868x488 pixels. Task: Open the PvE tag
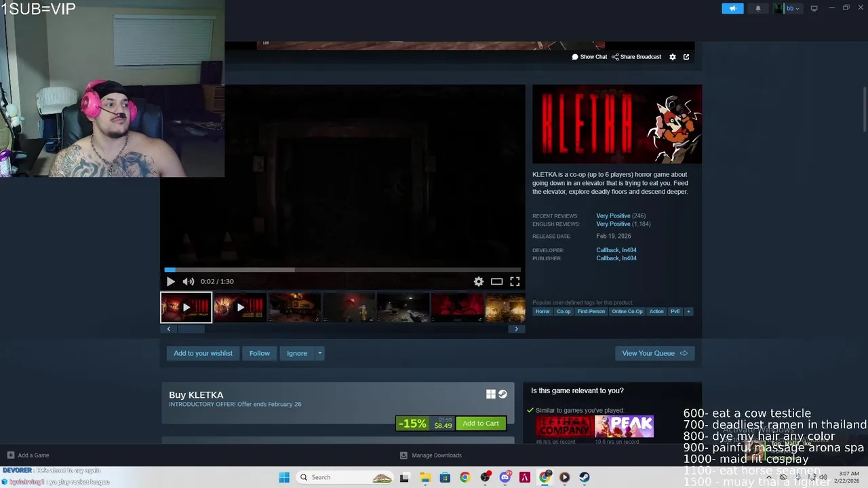(x=675, y=312)
